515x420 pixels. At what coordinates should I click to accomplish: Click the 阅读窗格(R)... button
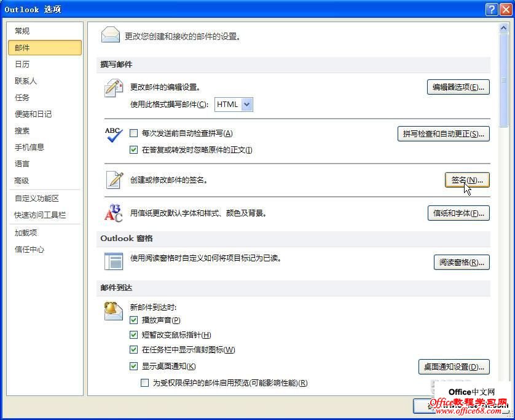[462, 262]
